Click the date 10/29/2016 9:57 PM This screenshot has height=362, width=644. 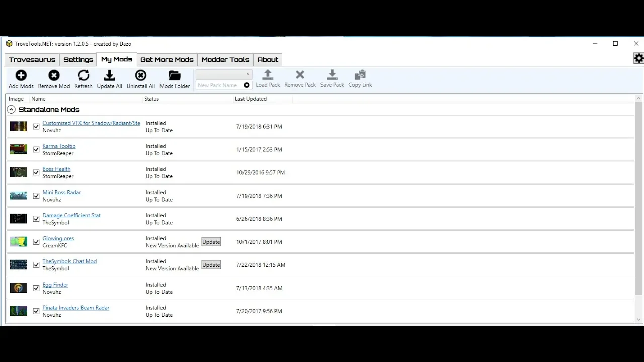(261, 172)
